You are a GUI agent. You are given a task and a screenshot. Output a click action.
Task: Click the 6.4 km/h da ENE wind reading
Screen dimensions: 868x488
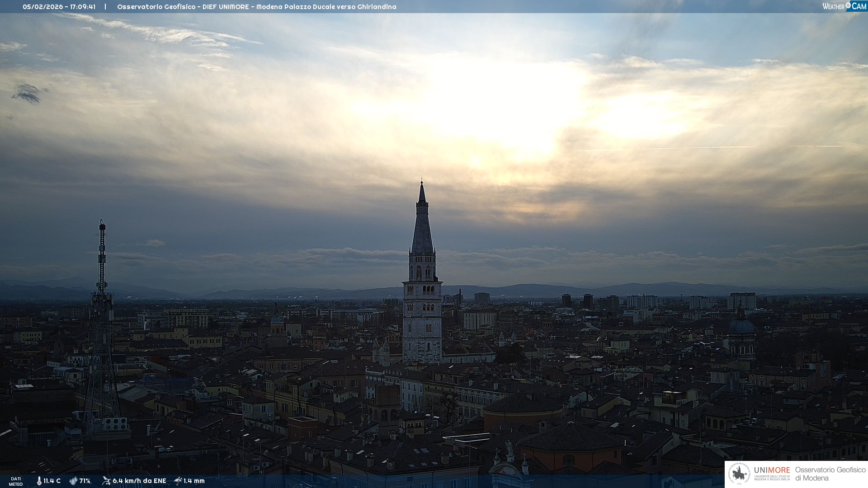click(139, 481)
